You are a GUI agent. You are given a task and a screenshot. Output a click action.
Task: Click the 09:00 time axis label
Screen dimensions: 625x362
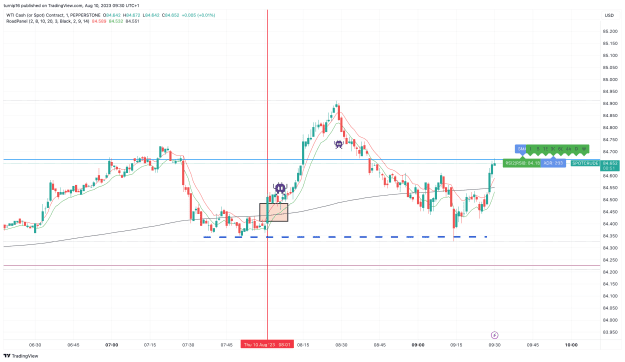click(418, 345)
